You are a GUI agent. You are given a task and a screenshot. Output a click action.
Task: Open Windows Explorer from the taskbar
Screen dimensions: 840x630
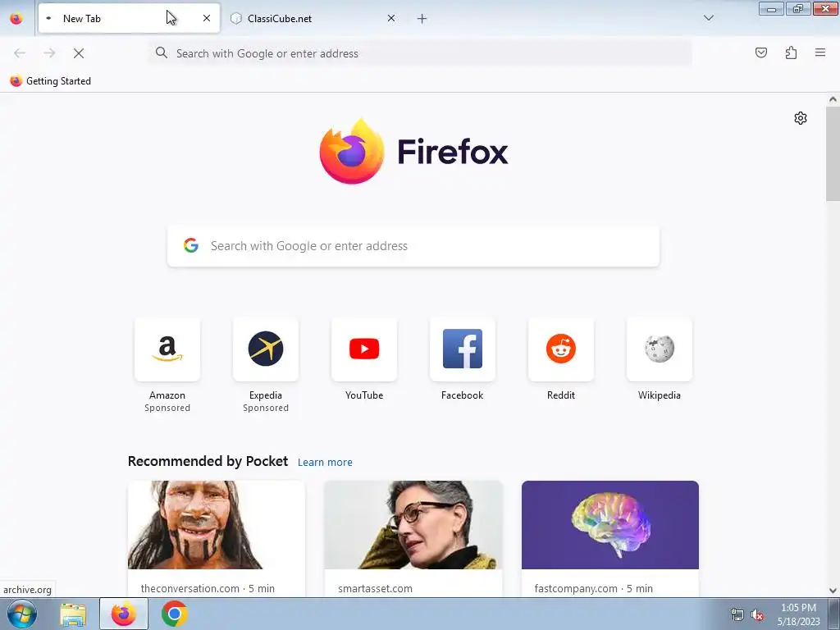[x=73, y=614]
